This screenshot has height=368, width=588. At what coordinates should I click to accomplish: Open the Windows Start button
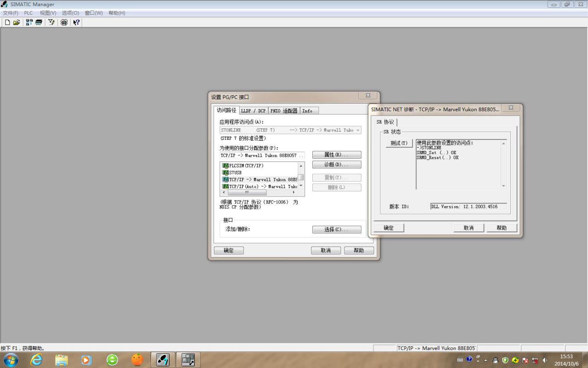click(x=11, y=360)
